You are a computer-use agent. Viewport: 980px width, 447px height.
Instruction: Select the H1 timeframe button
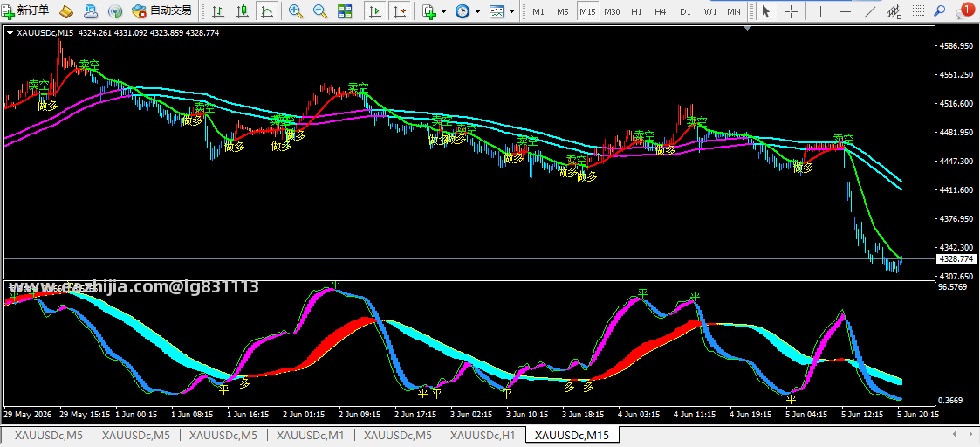pos(636,11)
